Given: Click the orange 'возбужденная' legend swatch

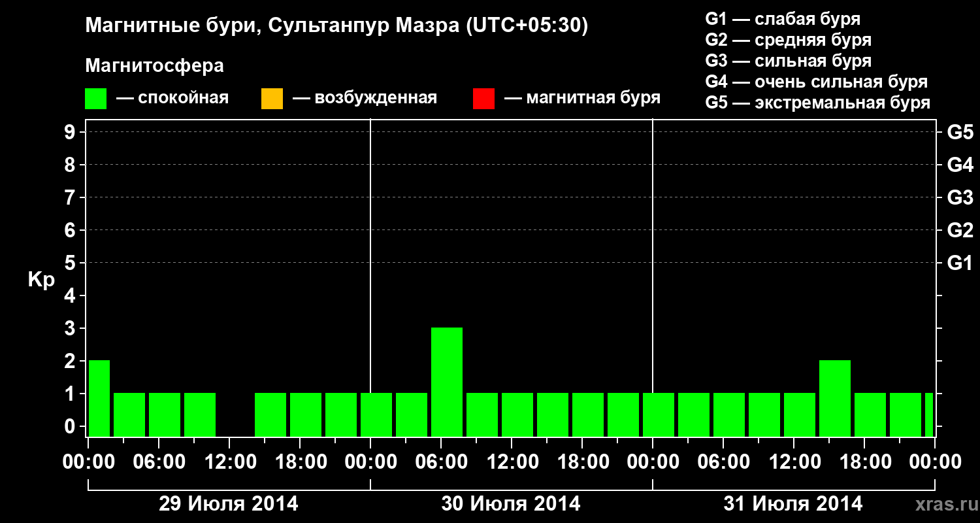Looking at the screenshot, I should click(272, 99).
